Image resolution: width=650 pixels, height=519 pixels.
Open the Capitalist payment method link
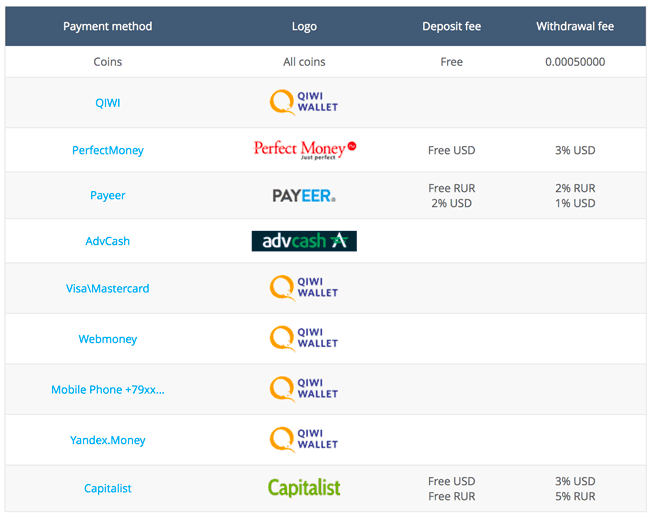coord(108,488)
